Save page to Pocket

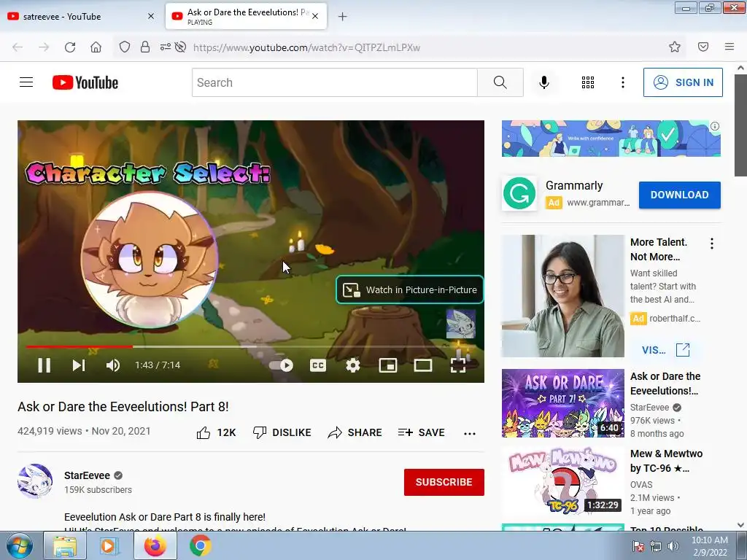pyautogui.click(x=703, y=47)
